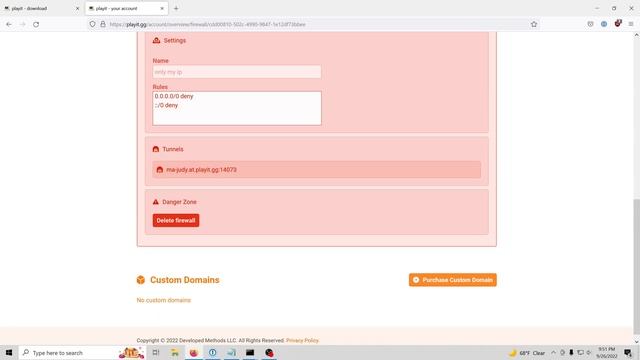Click the '0.0.0.0/0 deny' rule line
The width and height of the screenshot is (640, 360).
tap(174, 96)
